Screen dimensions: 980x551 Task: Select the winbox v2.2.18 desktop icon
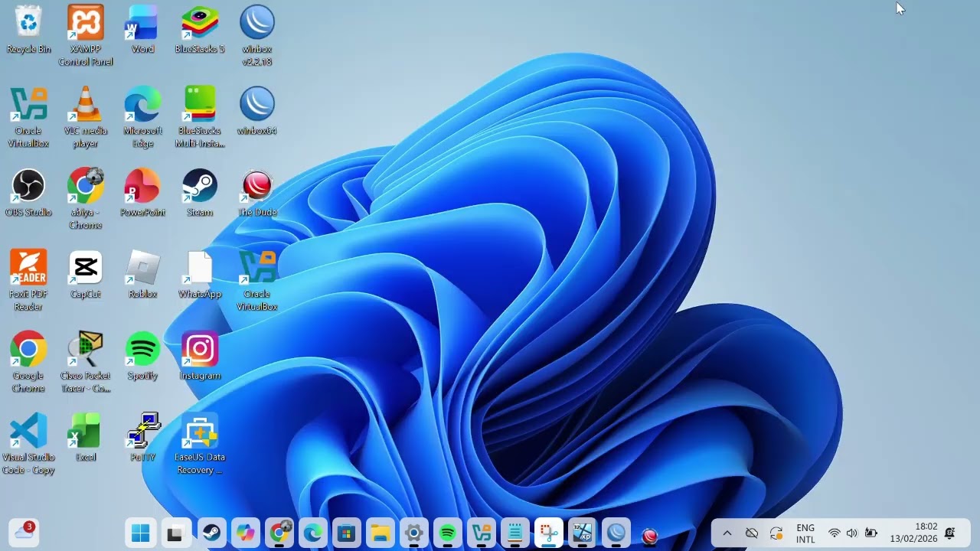click(x=257, y=35)
